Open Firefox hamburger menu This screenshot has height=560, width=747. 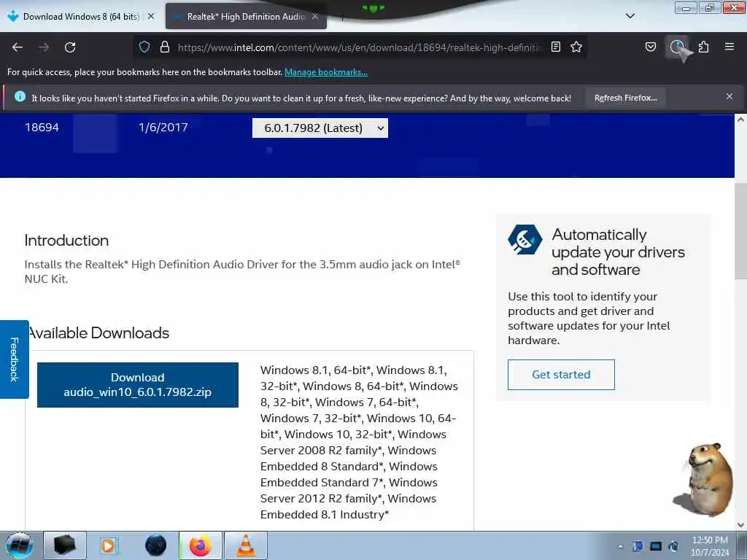point(729,47)
